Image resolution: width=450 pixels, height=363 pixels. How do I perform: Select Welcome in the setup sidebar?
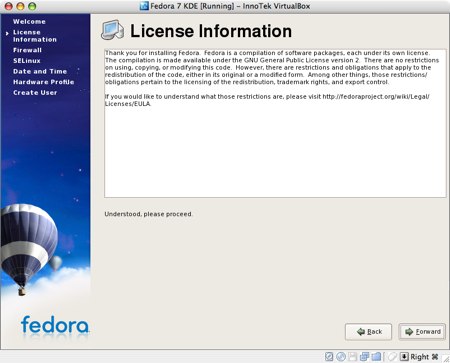[x=29, y=22]
